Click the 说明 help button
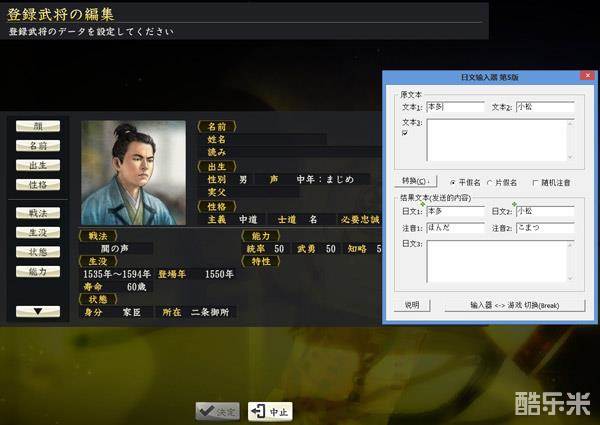Screen dimensions: 600x425 coord(412,305)
